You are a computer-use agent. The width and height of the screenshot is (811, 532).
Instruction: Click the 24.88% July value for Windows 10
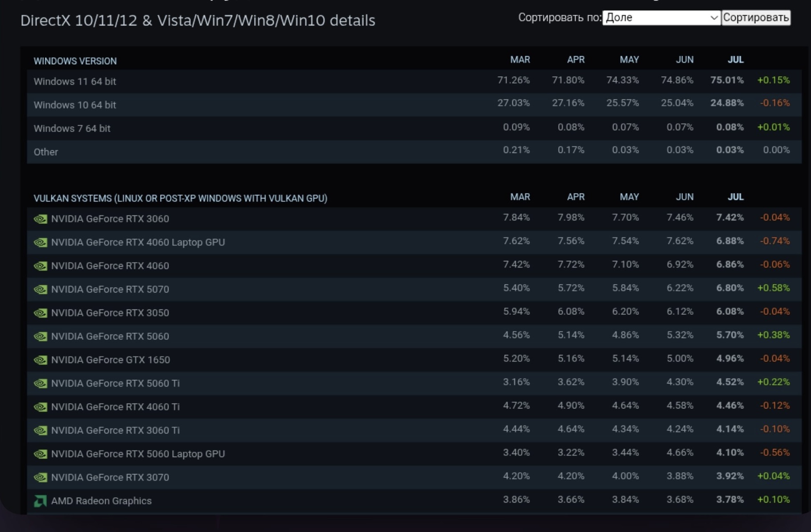pos(727,103)
